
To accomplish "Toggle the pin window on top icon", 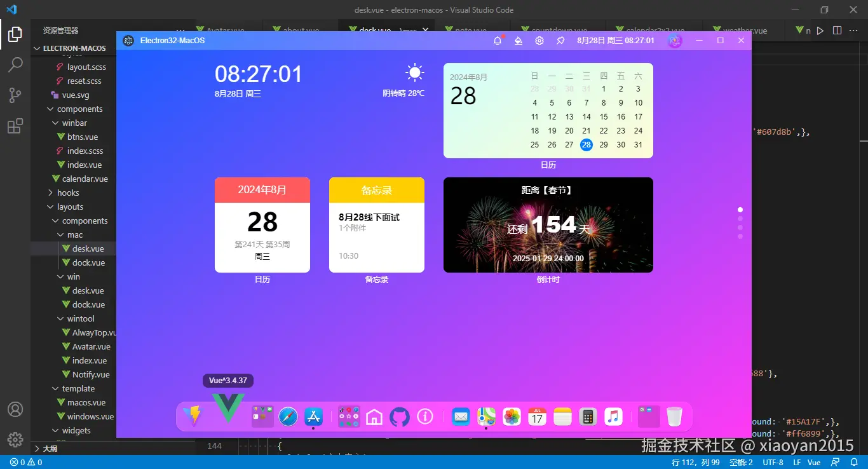I will 560,41.
